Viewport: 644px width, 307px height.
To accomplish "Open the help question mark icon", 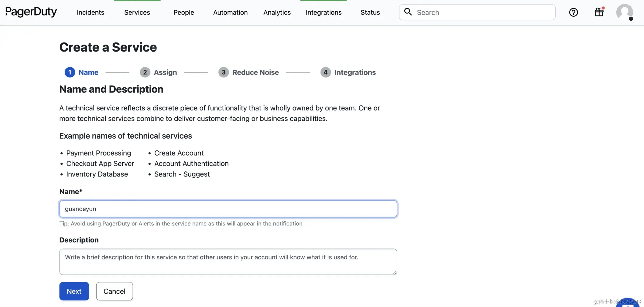I will (573, 12).
